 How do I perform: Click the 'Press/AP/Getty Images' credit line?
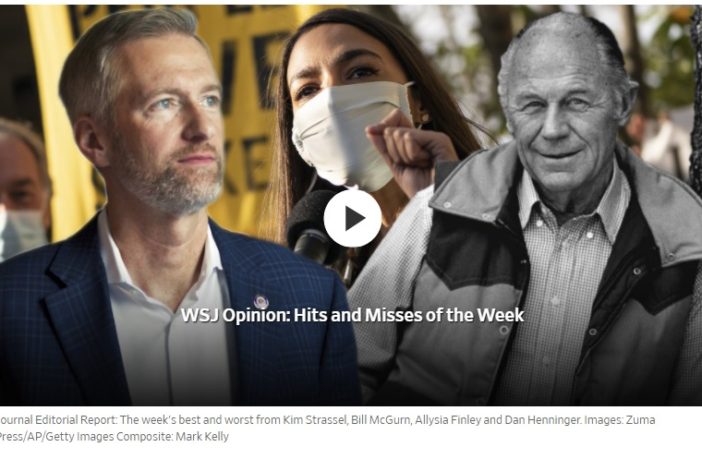coord(56,436)
